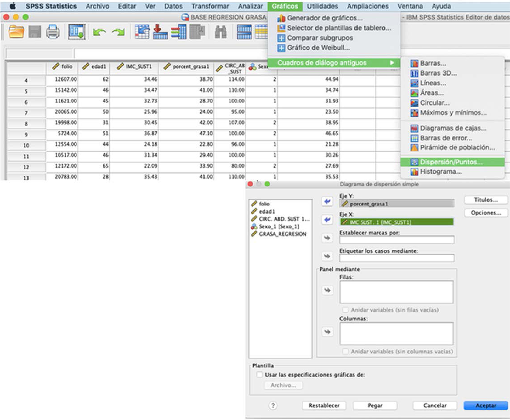Open the Ayuda menu

coord(441,6)
